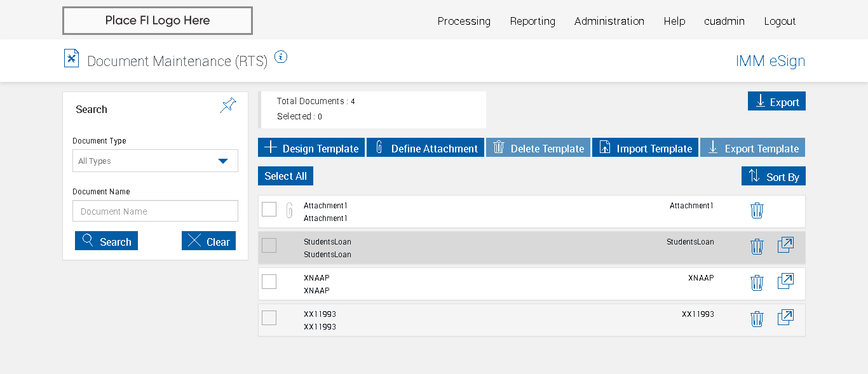Click the info icon beside Document Maintenance title

281,57
